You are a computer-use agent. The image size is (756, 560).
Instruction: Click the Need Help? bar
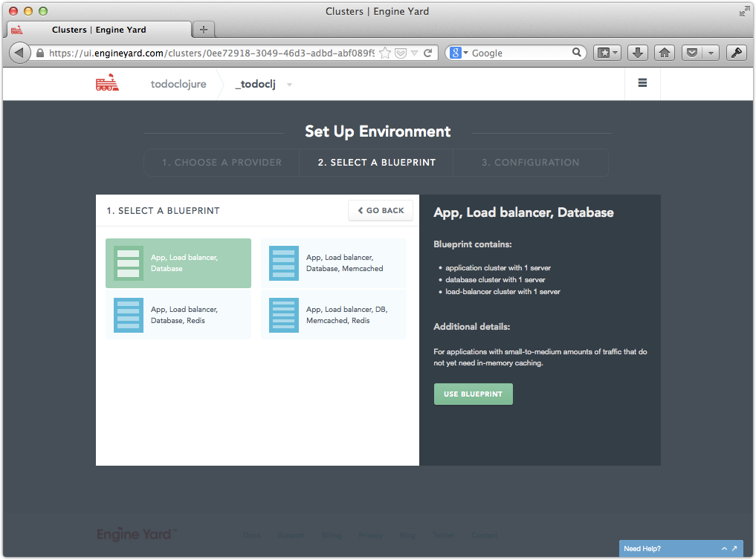click(x=681, y=548)
